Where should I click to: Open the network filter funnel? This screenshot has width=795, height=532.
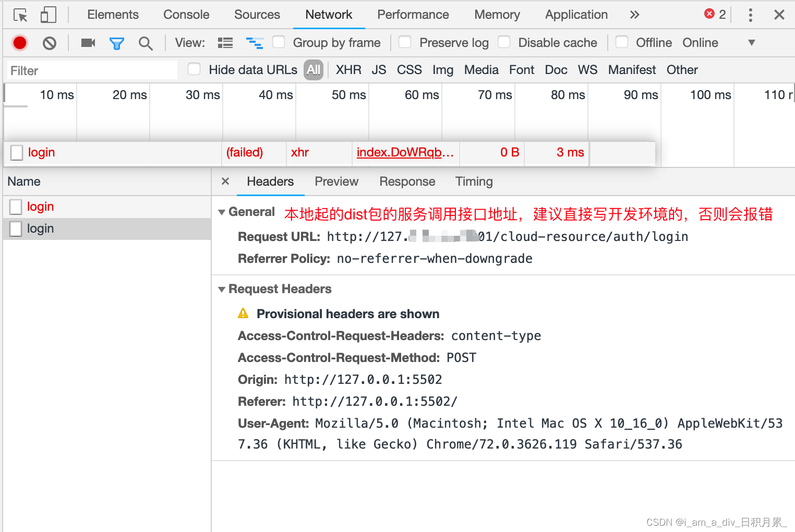[116, 43]
